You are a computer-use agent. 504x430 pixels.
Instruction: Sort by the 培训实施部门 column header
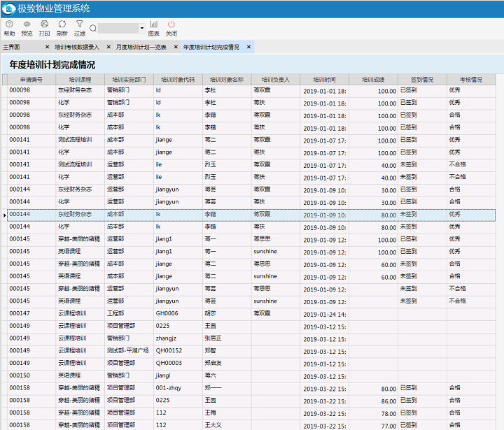click(129, 80)
